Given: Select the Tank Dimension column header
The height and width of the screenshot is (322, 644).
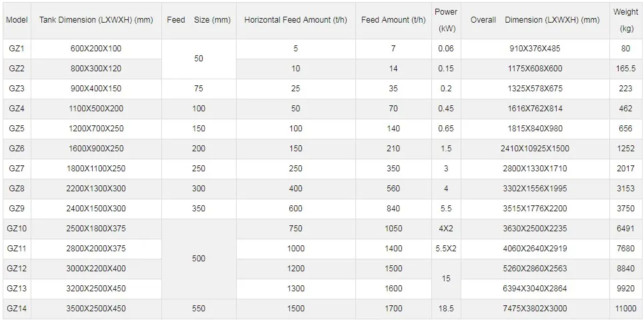Looking at the screenshot, I should click(96, 20).
